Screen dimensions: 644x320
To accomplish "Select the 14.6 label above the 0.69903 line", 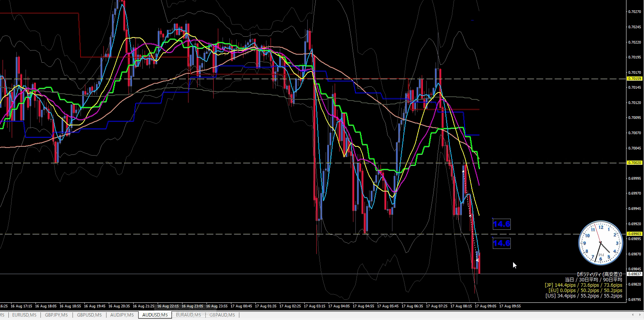I will 502,224.
